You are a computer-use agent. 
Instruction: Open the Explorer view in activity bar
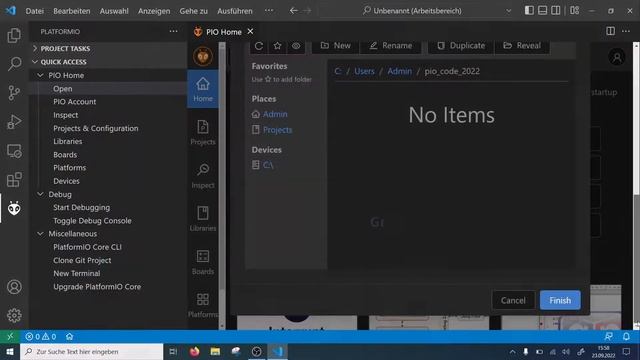pyautogui.click(x=14, y=36)
